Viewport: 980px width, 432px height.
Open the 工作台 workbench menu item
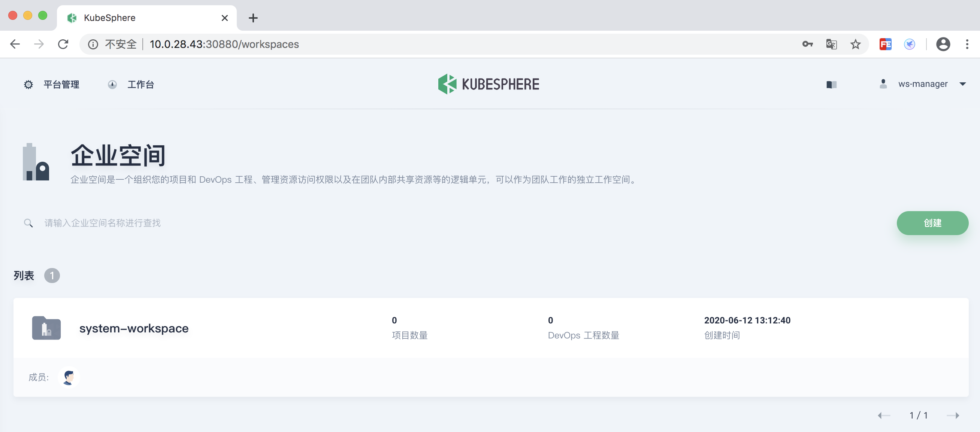coord(131,85)
